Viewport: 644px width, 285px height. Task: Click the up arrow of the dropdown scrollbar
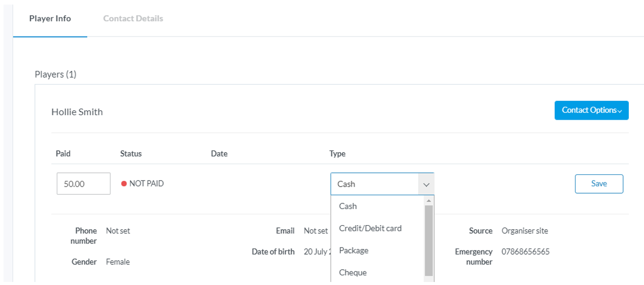pos(429,201)
